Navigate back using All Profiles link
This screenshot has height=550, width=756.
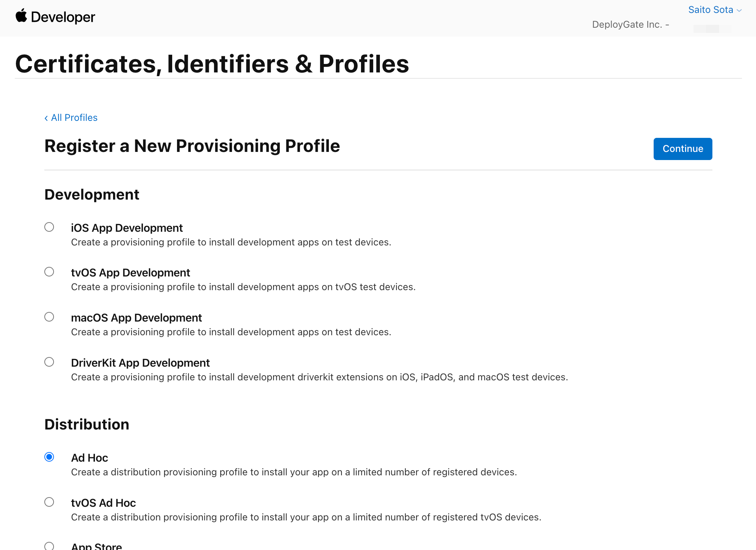74,118
